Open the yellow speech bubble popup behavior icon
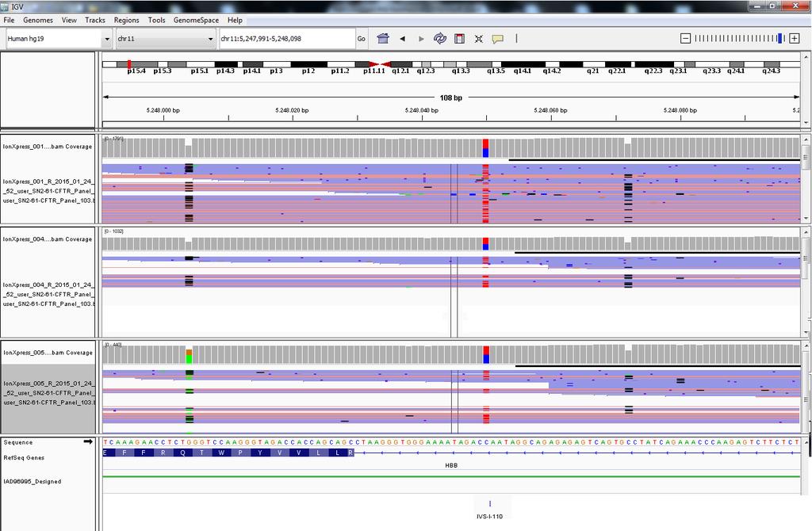This screenshot has height=531, width=812. click(498, 39)
